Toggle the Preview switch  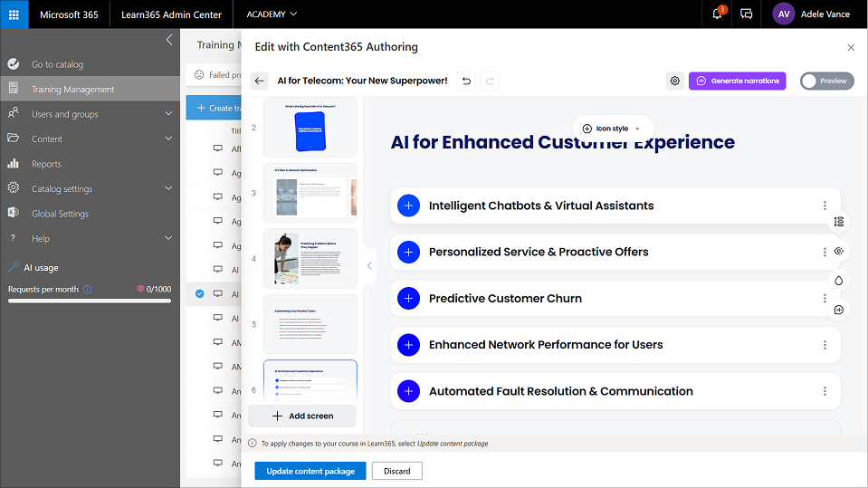coord(826,81)
